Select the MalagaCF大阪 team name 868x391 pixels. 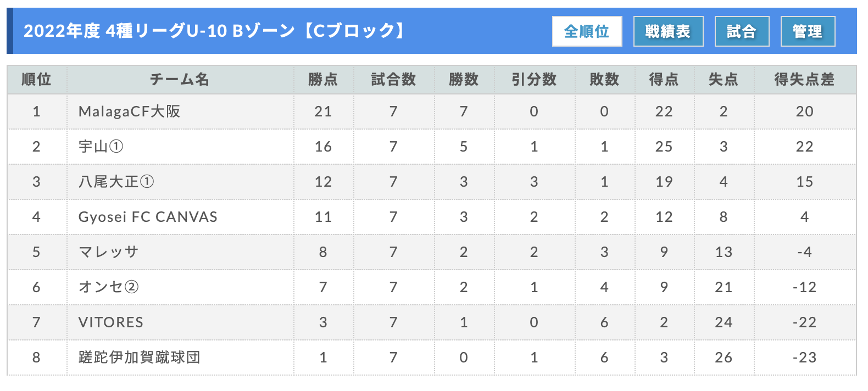pyautogui.click(x=130, y=111)
